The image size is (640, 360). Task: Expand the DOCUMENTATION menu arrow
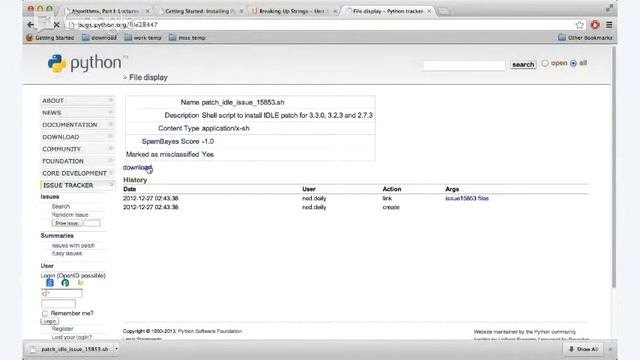click(x=110, y=124)
